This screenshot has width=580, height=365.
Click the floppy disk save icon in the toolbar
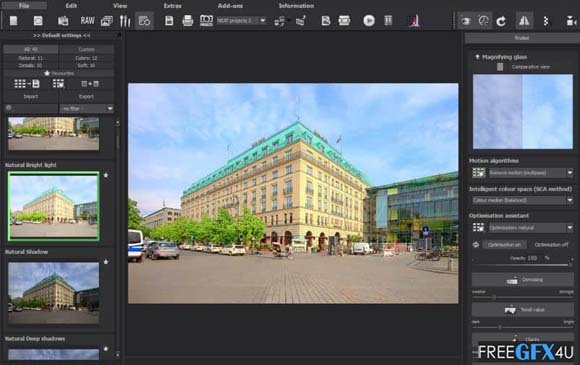(169, 21)
